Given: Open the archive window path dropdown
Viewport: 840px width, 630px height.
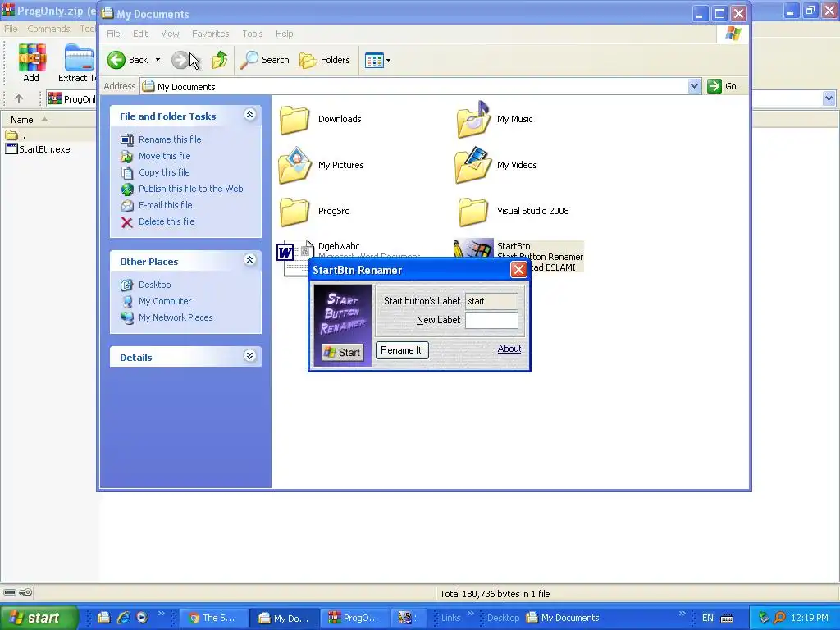Looking at the screenshot, I should [x=829, y=98].
